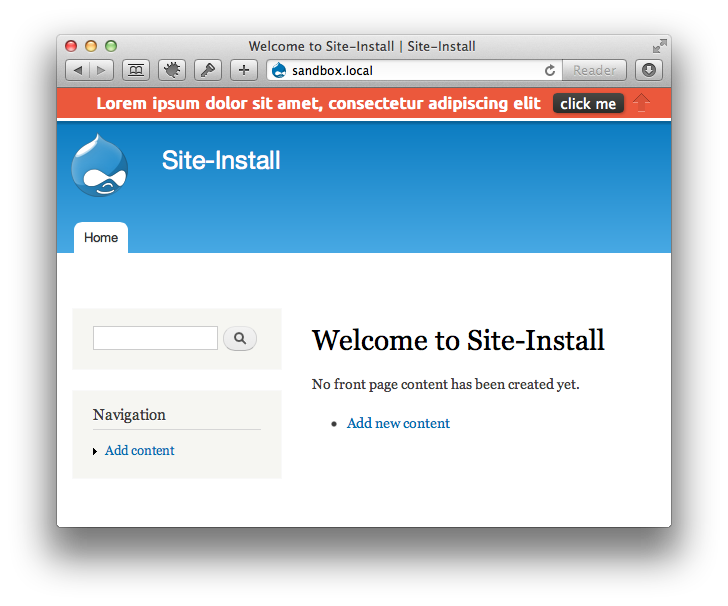Click the Navigation block heading

[x=129, y=415]
